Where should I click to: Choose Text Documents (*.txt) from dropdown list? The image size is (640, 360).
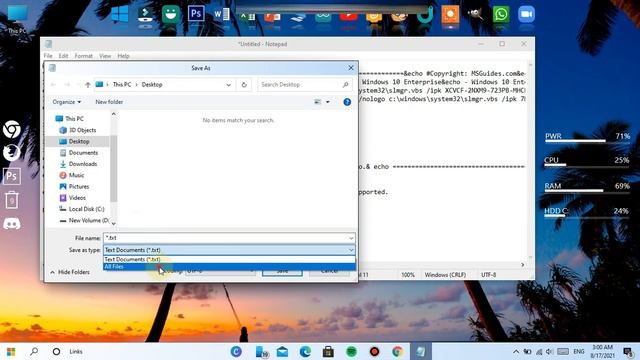coord(229,259)
